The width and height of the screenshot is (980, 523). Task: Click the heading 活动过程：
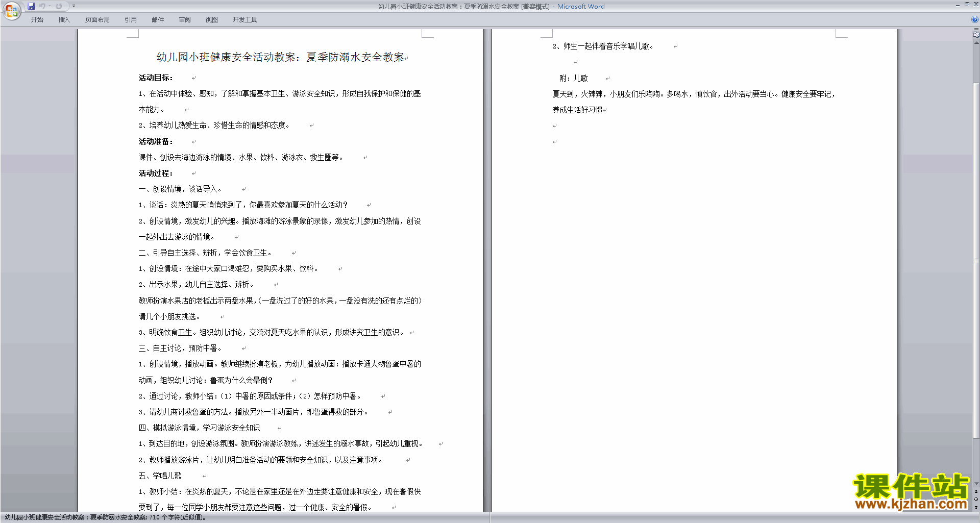(156, 173)
